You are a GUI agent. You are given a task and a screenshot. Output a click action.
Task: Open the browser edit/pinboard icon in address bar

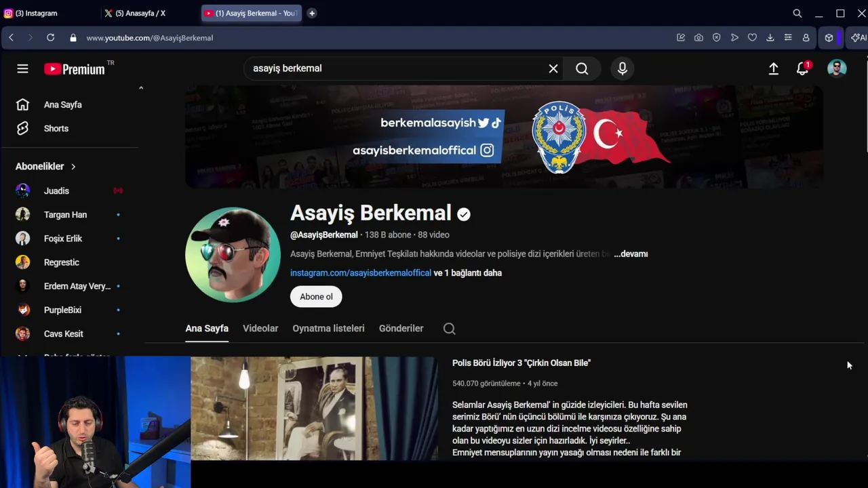coord(681,38)
